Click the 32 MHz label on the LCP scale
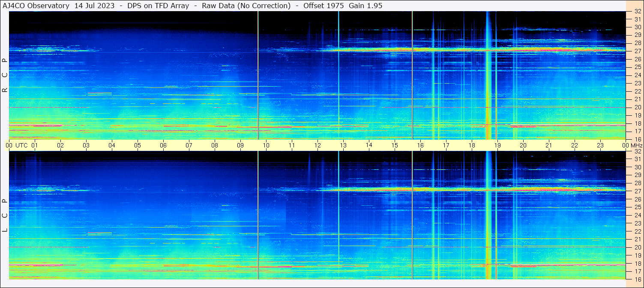 [x=638, y=151]
